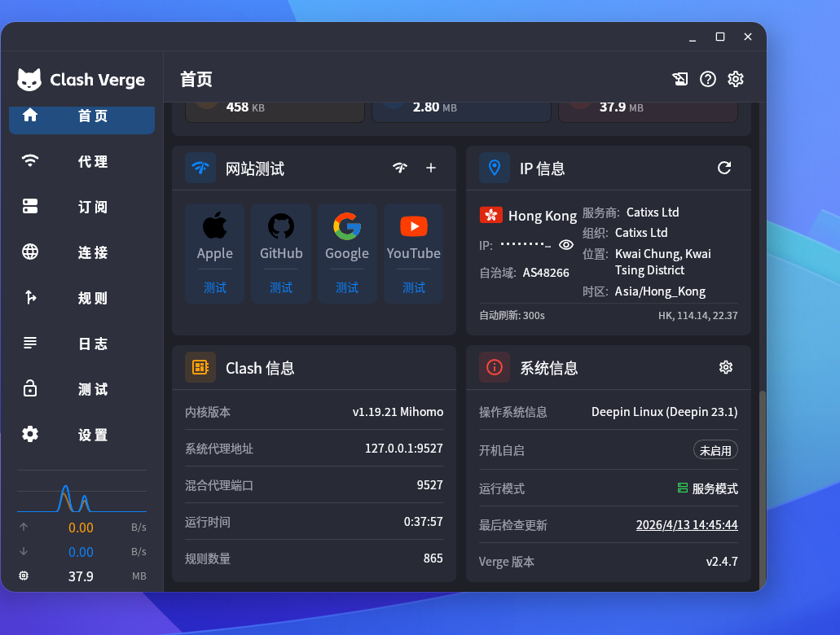The height and width of the screenshot is (635, 840).
Task: Click the AS48266 autonomous system value
Action: (x=546, y=273)
